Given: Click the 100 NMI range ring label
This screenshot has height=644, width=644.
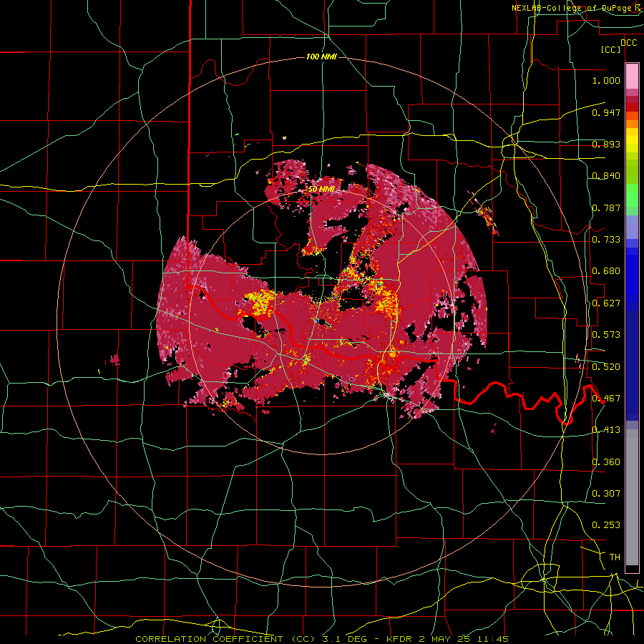Looking at the screenshot, I should pos(321,57).
